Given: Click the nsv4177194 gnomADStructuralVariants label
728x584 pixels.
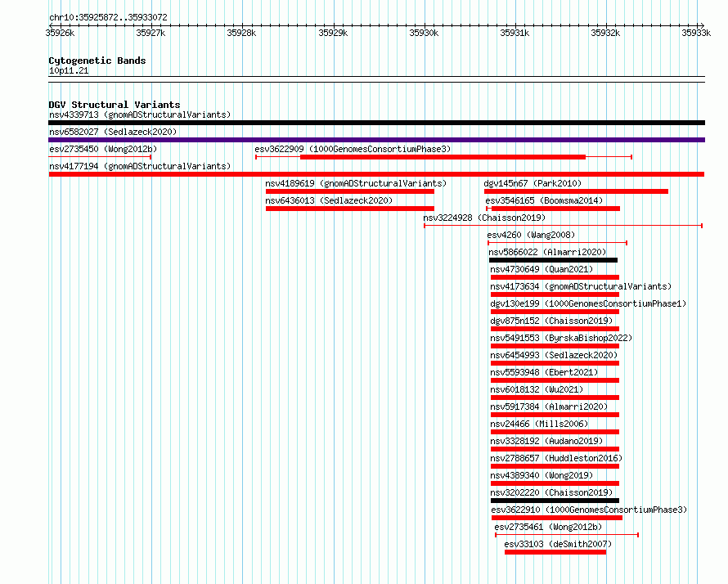Looking at the screenshot, I should 140,166.
